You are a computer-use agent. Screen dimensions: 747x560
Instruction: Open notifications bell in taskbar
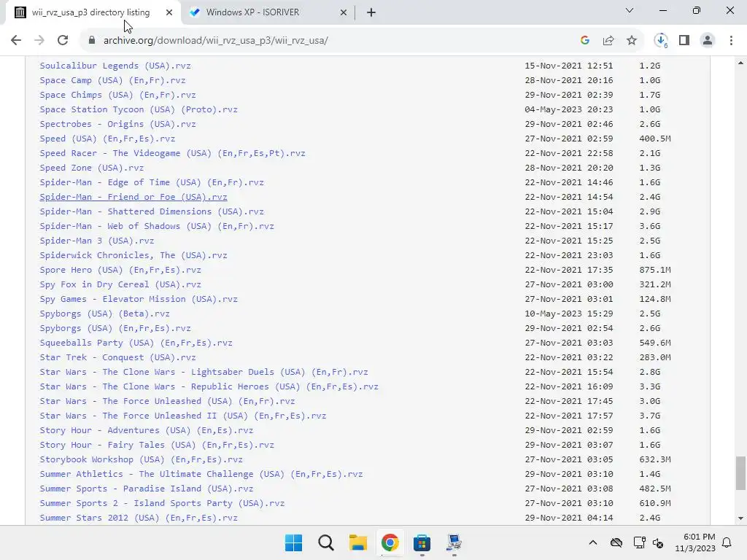tap(727, 542)
